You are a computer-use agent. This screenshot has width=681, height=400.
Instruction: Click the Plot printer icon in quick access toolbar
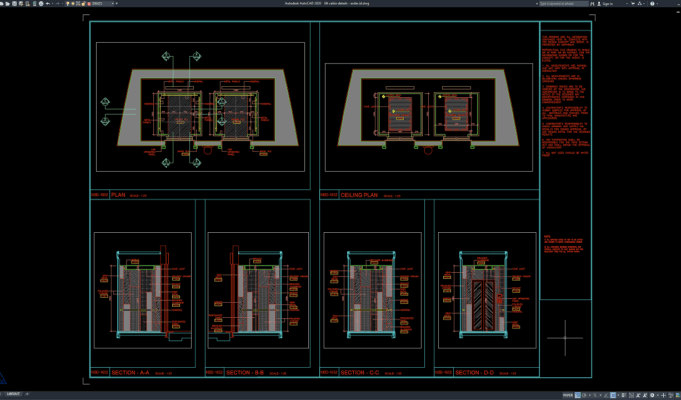pos(41,3)
